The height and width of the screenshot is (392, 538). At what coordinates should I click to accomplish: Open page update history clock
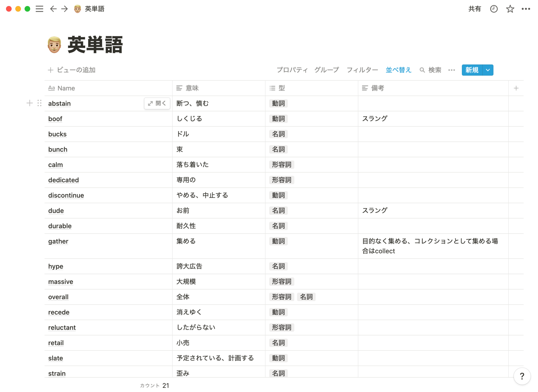[x=494, y=9]
